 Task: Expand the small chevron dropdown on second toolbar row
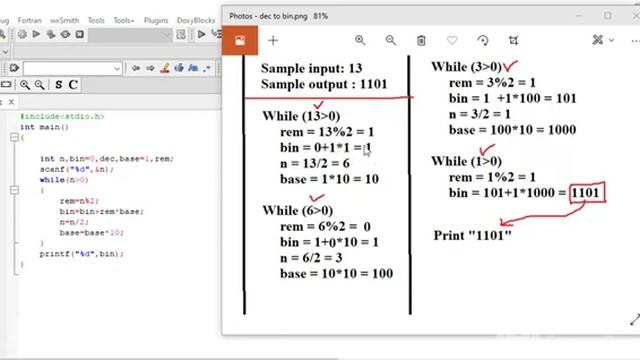pos(5,52)
